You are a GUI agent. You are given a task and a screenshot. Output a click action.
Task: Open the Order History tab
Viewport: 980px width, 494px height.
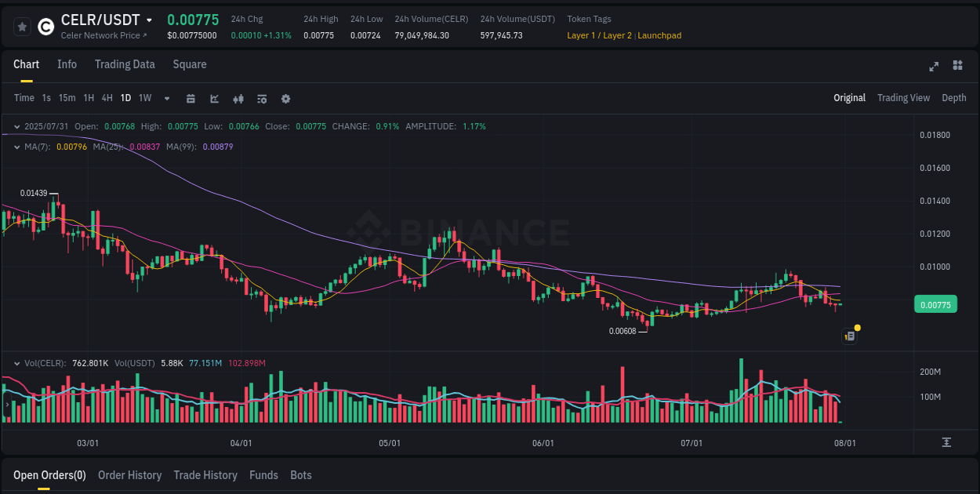[129, 475]
